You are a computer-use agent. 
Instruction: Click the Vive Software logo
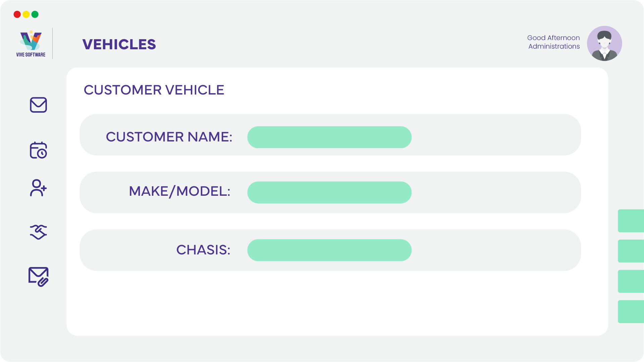click(31, 44)
